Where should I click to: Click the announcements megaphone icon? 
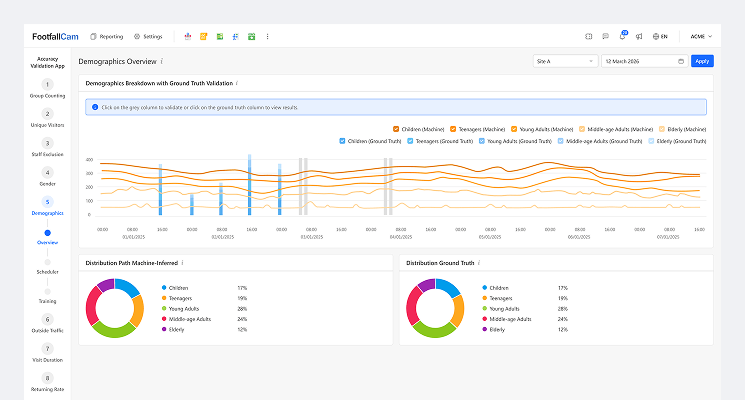639,36
